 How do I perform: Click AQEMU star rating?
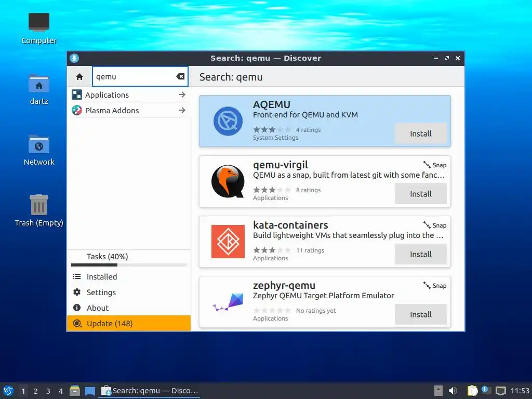tap(272, 129)
